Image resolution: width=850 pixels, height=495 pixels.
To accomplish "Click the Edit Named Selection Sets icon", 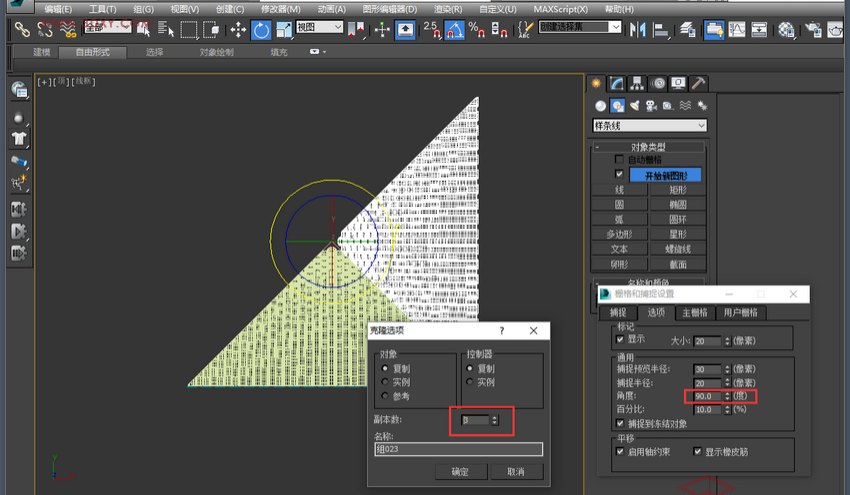I will [x=525, y=29].
